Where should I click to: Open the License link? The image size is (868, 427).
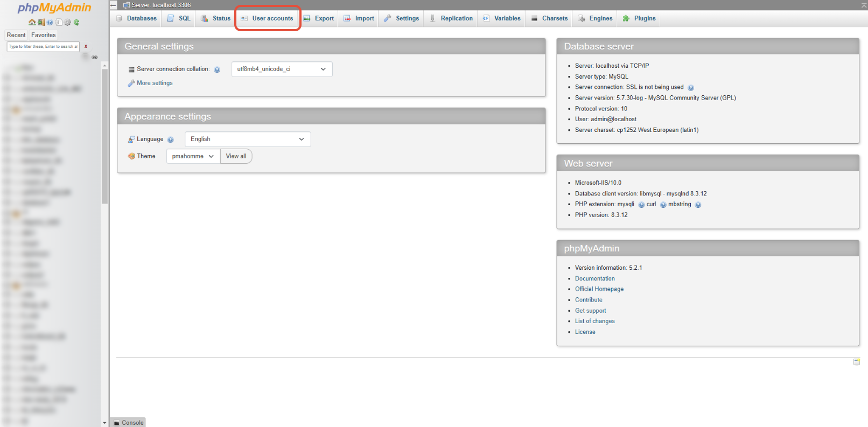585,332
